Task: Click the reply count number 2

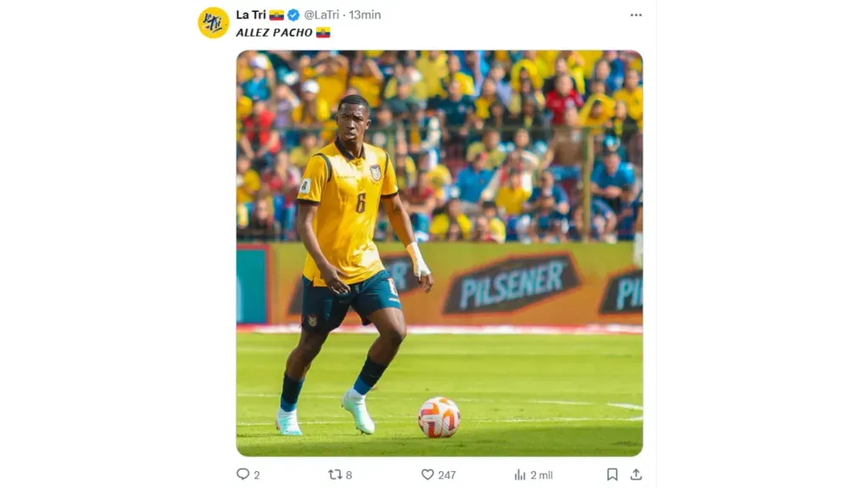Action: click(x=257, y=474)
